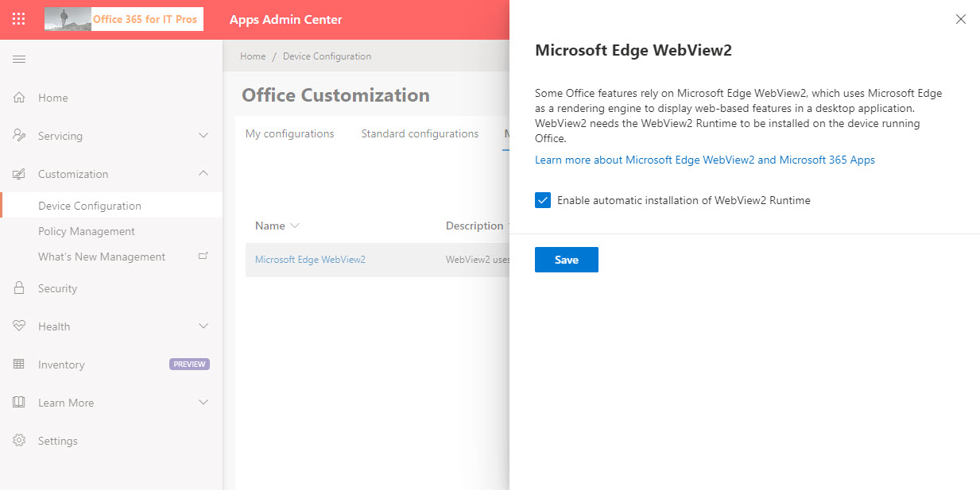Open the app launcher waffle icon

[x=19, y=19]
